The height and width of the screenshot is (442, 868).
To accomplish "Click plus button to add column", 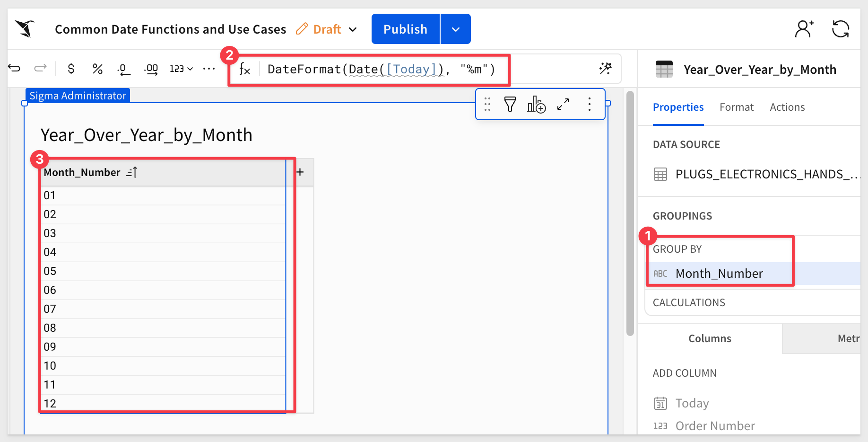I will click(x=300, y=172).
